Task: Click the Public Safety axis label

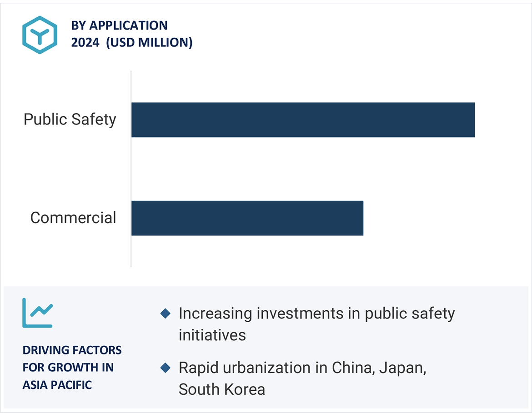Action: click(70, 119)
